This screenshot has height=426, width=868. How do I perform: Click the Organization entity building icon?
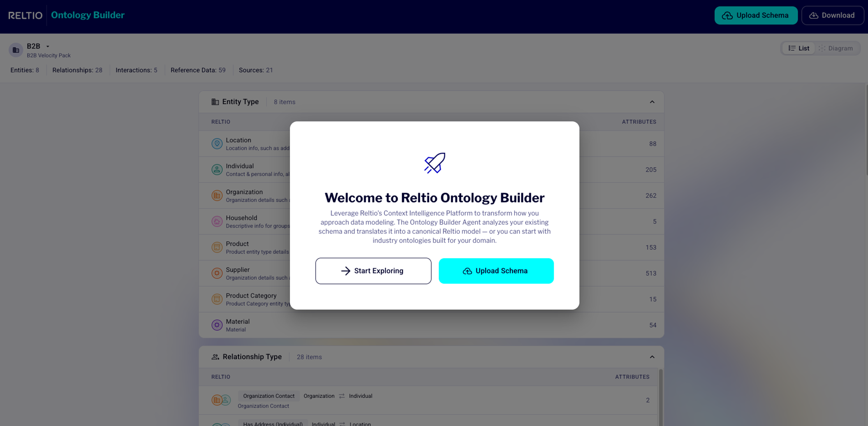click(217, 195)
